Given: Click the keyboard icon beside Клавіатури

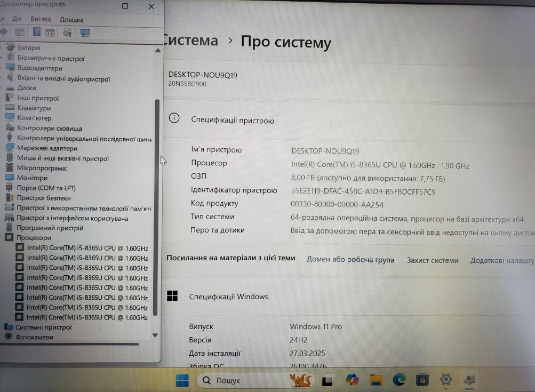Looking at the screenshot, I should (10, 108).
